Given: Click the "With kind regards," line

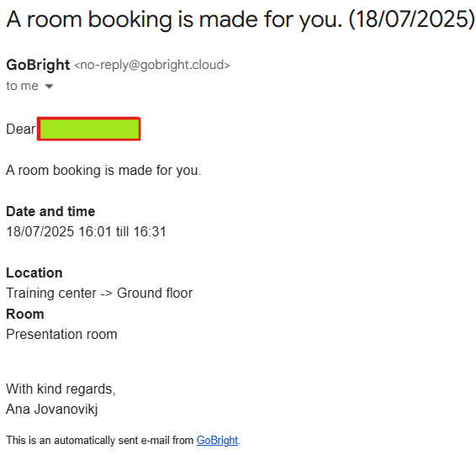Looking at the screenshot, I should click(x=61, y=389).
